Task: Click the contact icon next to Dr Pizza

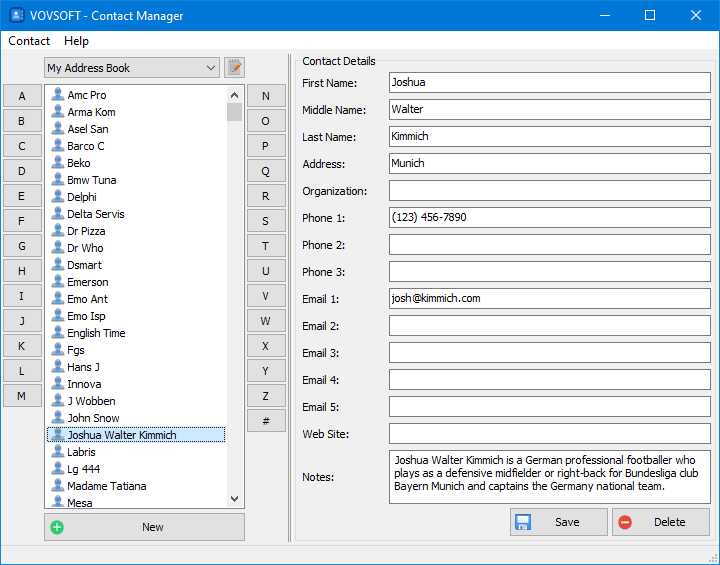Action: (x=58, y=231)
